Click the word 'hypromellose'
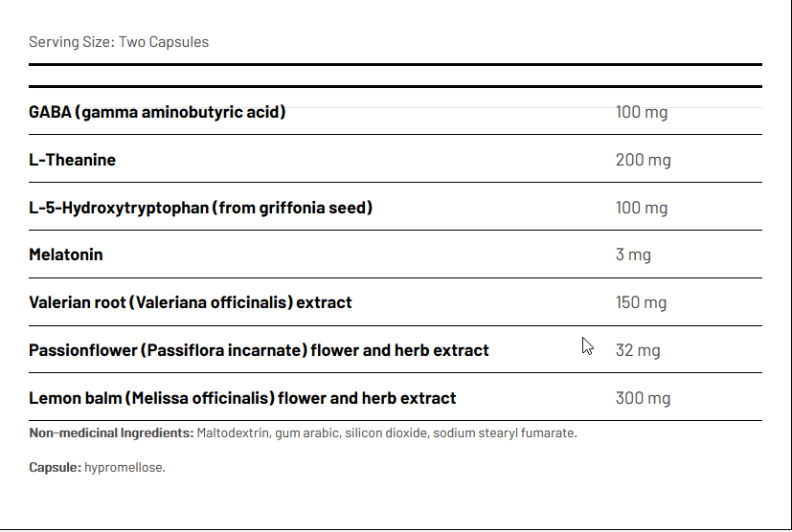Screen dimensions: 792x532 point(124,468)
